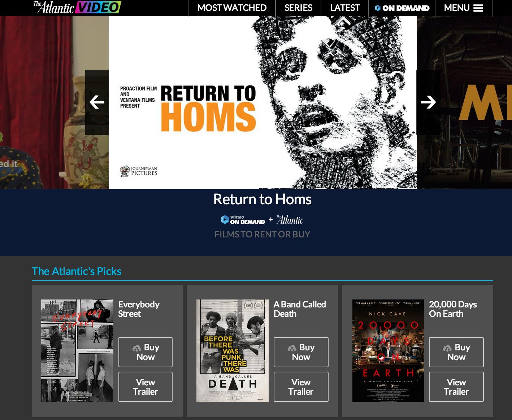The height and width of the screenshot is (420, 512).
Task: Click the Journeyman Pictures logo in banner
Action: pos(139,171)
